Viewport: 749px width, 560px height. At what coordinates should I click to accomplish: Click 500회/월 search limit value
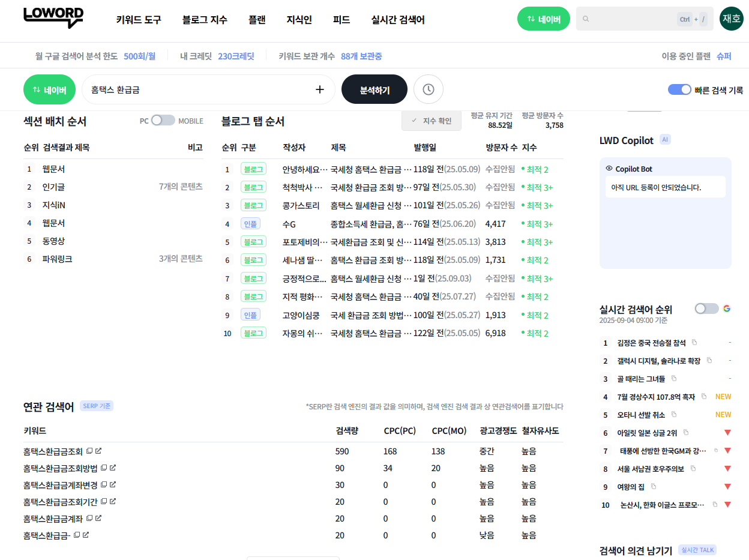pyautogui.click(x=139, y=56)
